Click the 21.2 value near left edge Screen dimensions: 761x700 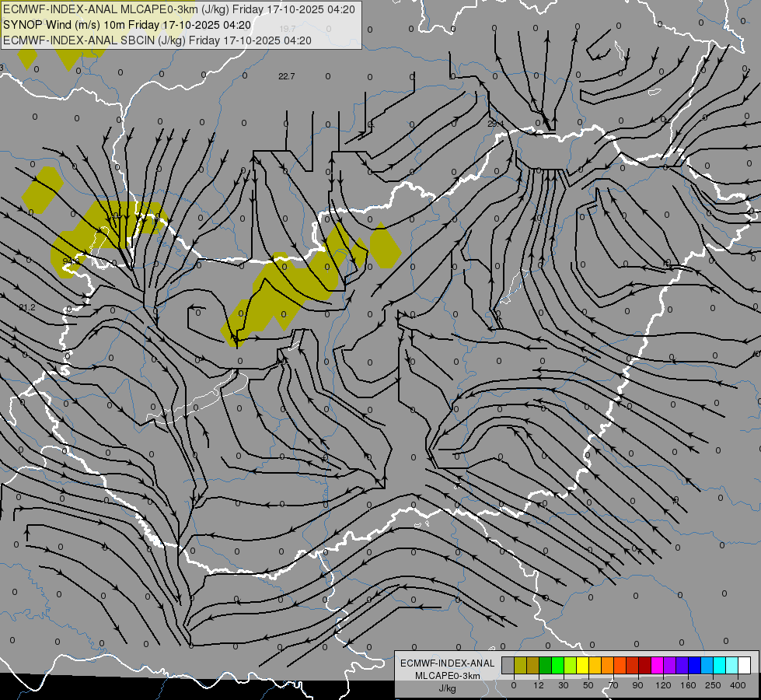pyautogui.click(x=27, y=307)
